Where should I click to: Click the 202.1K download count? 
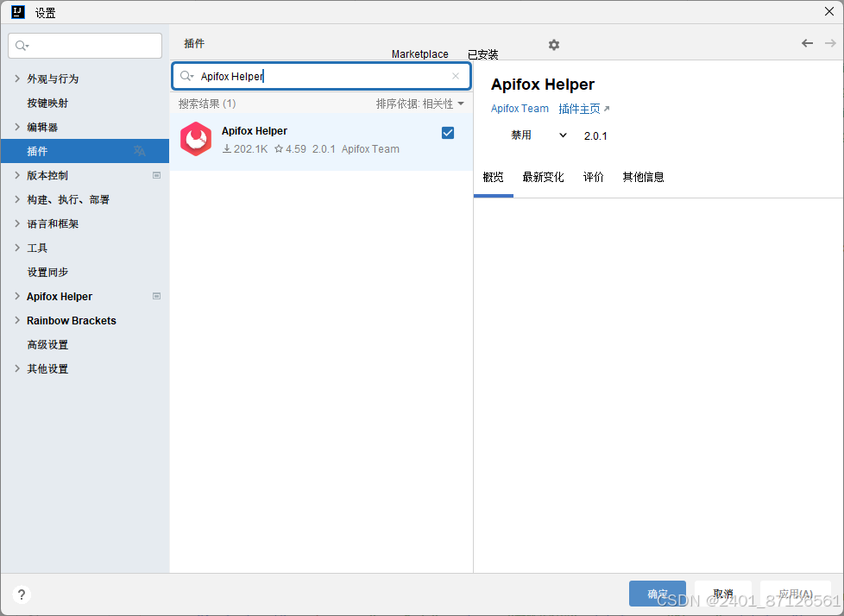(245, 149)
